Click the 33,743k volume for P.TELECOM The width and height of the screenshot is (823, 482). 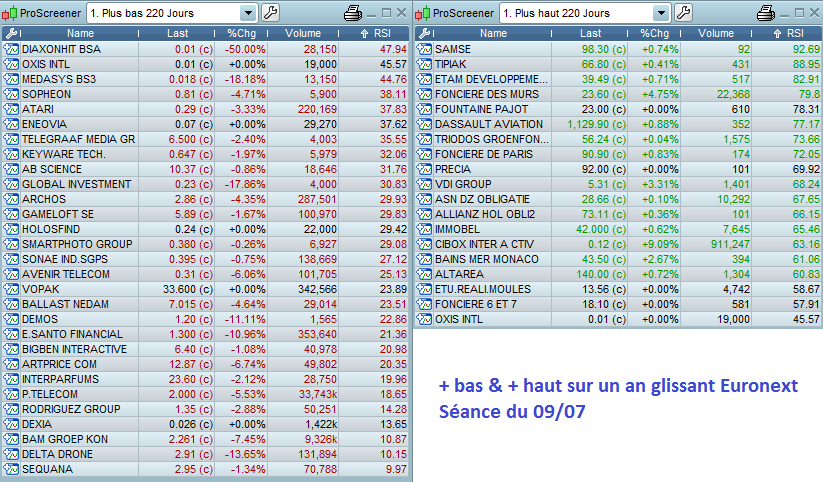coord(318,394)
